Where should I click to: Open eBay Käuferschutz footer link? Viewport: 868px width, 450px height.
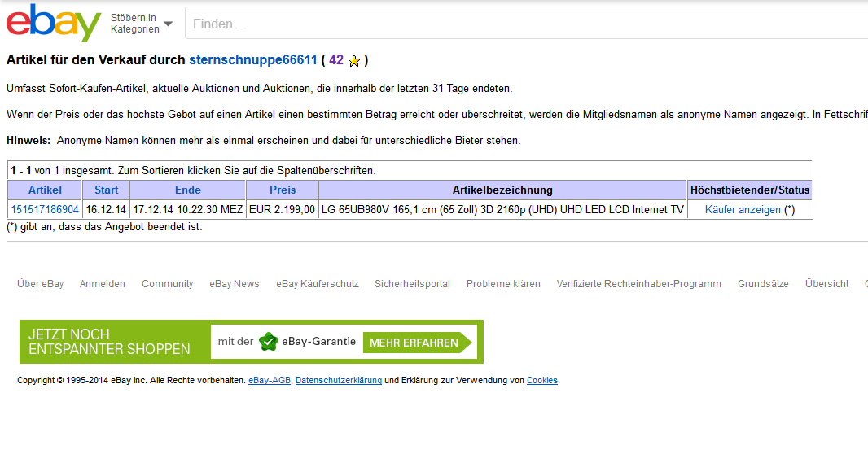318,284
